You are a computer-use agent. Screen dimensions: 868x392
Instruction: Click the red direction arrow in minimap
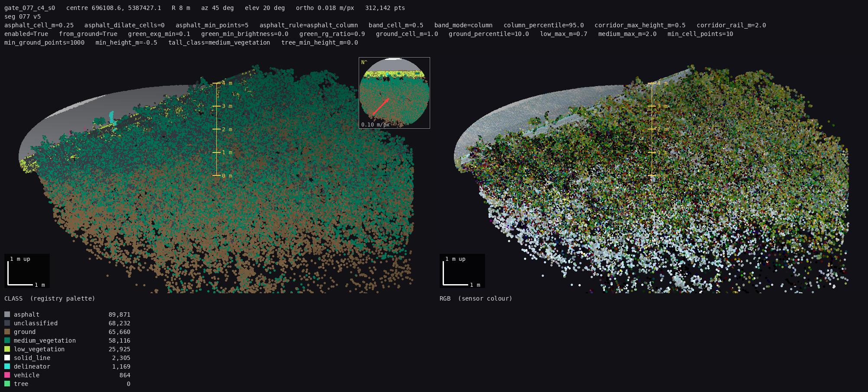381,106
